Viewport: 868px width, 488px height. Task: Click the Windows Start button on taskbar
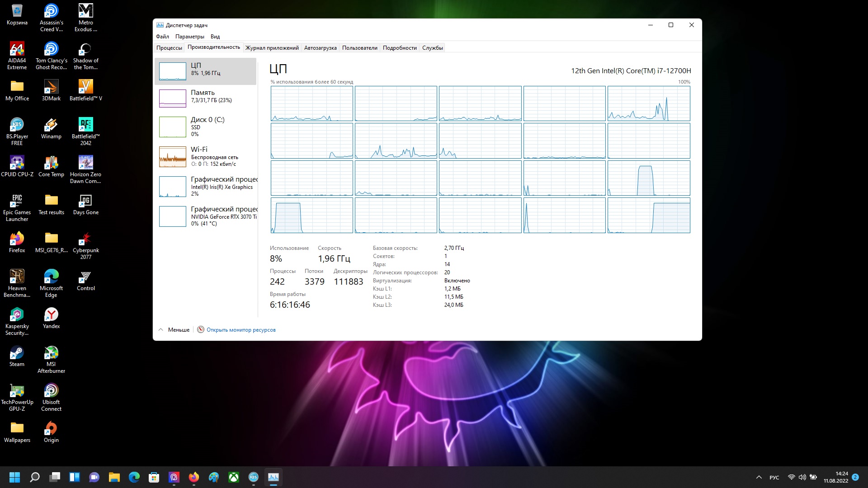pyautogui.click(x=14, y=477)
